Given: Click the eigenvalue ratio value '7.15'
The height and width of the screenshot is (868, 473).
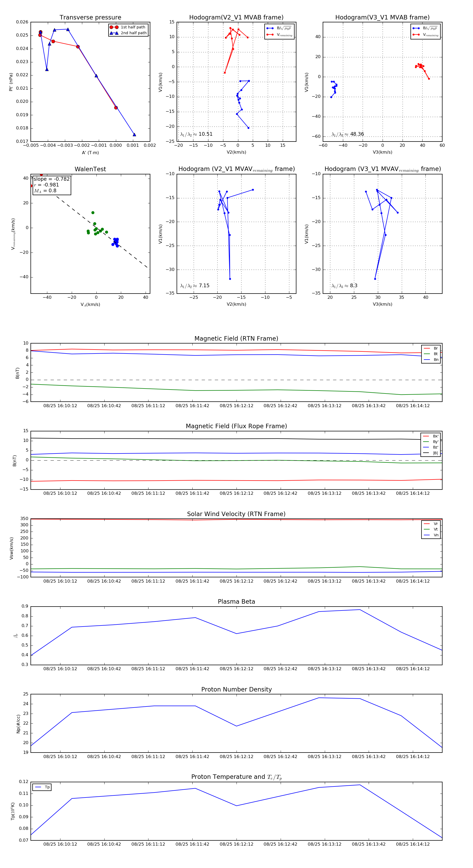Looking at the screenshot, I should (204, 286).
